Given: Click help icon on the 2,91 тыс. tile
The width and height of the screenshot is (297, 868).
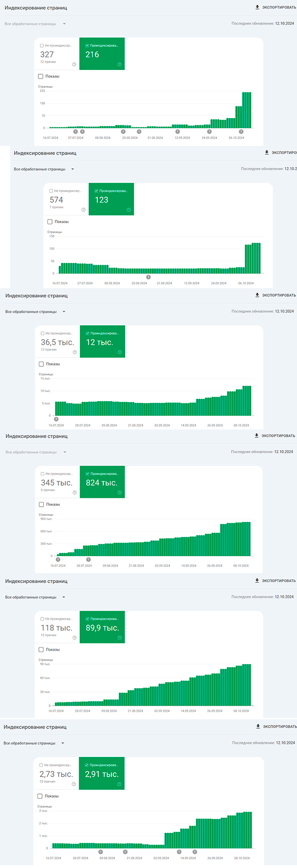Looking at the screenshot, I should point(119,784).
